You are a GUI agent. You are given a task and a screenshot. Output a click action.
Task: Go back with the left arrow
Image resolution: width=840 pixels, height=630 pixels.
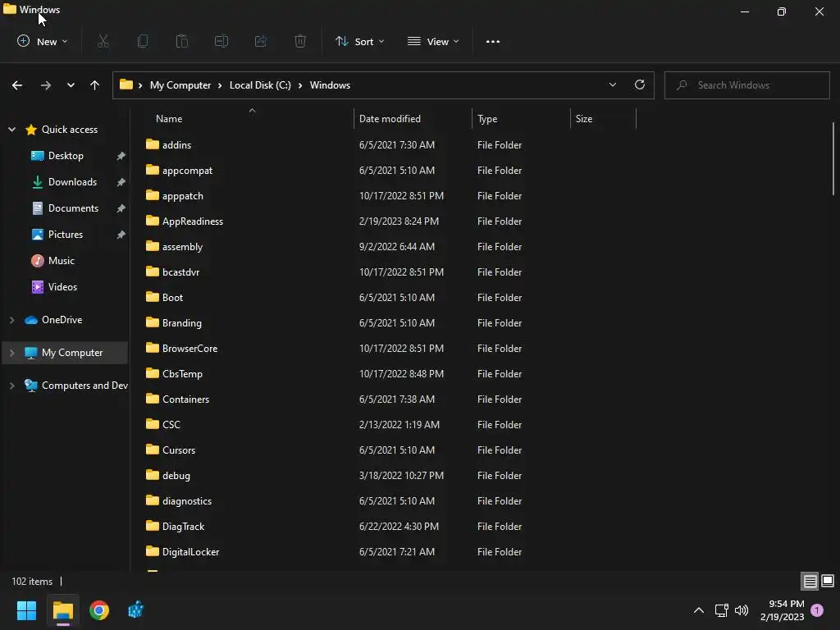click(x=17, y=85)
